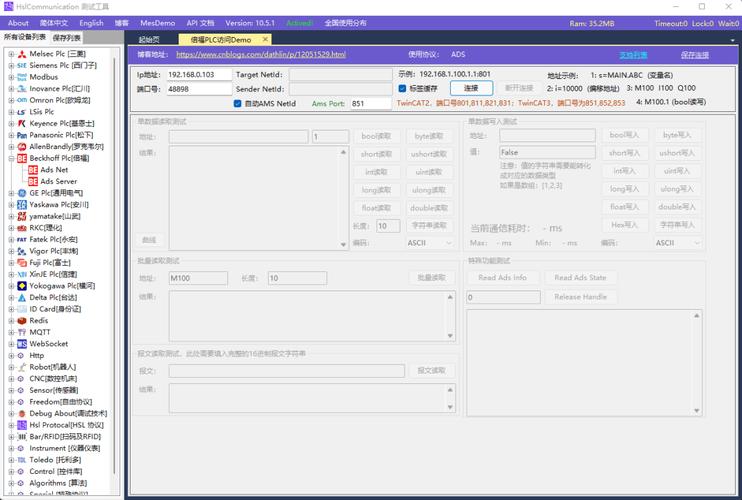Viewport: 742px width, 500px height.
Task: Click the Omron Plc icon
Action: [22, 100]
